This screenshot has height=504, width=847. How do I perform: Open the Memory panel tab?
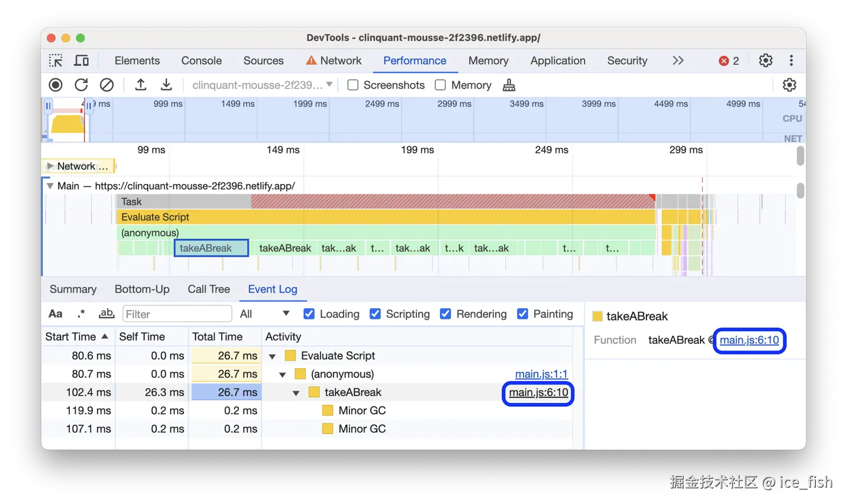point(488,61)
